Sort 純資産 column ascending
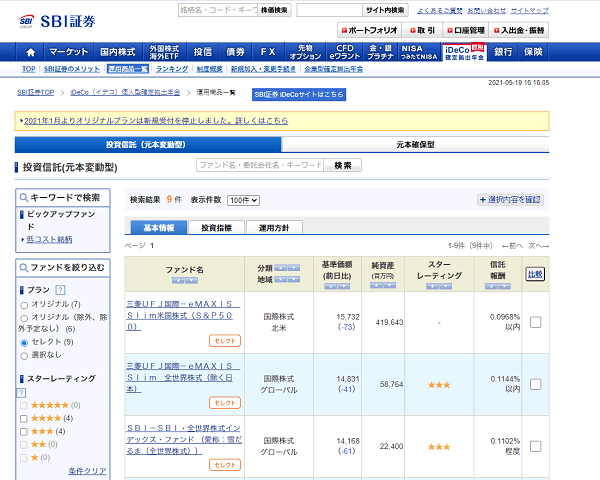This screenshot has width=600, height=480. tap(376, 286)
